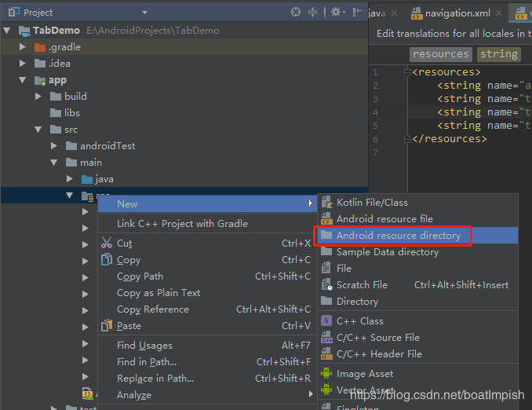The height and width of the screenshot is (410, 532).
Task: Choose Copy as Plain Text
Action: pos(207,293)
